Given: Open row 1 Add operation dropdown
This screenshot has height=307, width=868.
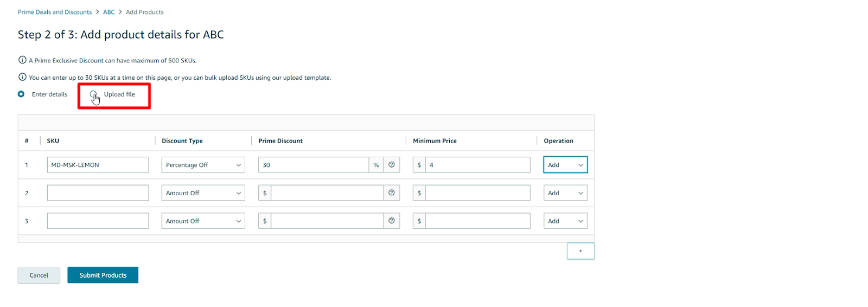Looking at the screenshot, I should [x=565, y=165].
